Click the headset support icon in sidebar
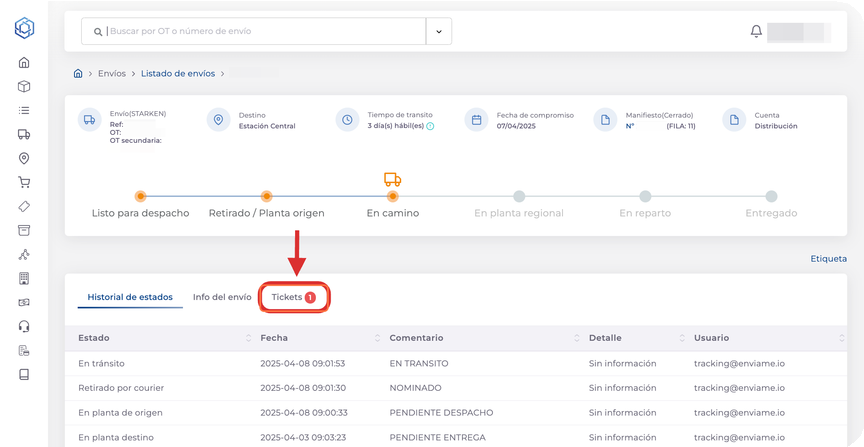The width and height of the screenshot is (864, 447). pos(24,327)
